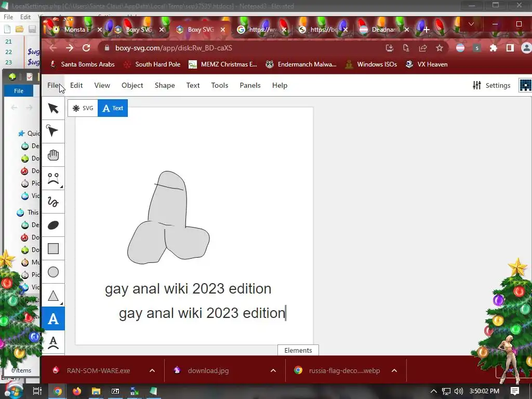Open the Endermanch Malwa bookmark
532x399 pixels.
(301, 64)
